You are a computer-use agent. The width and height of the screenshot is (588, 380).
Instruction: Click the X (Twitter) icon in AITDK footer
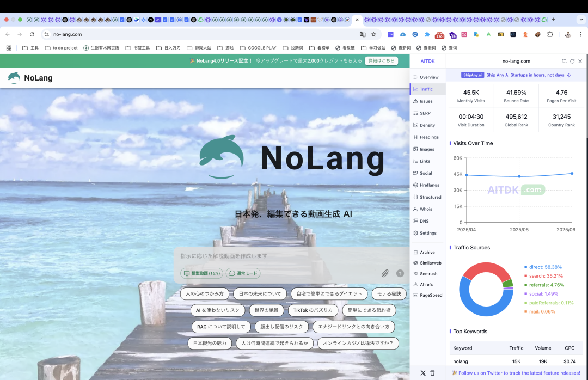click(423, 373)
